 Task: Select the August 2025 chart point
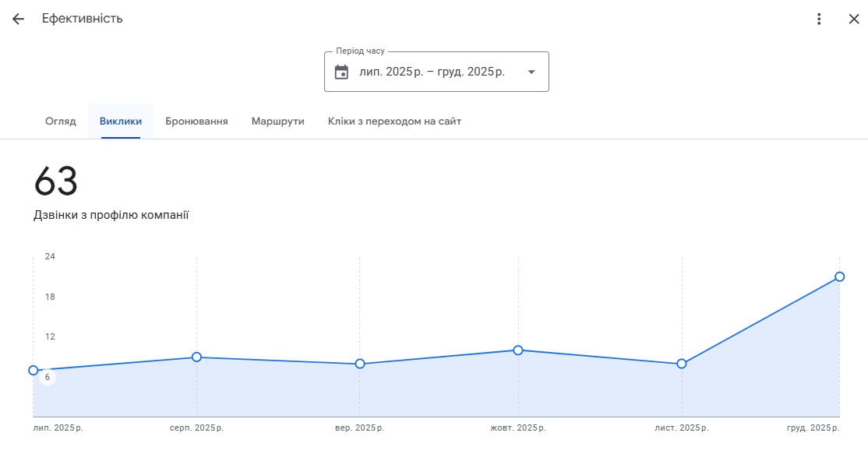pos(196,357)
